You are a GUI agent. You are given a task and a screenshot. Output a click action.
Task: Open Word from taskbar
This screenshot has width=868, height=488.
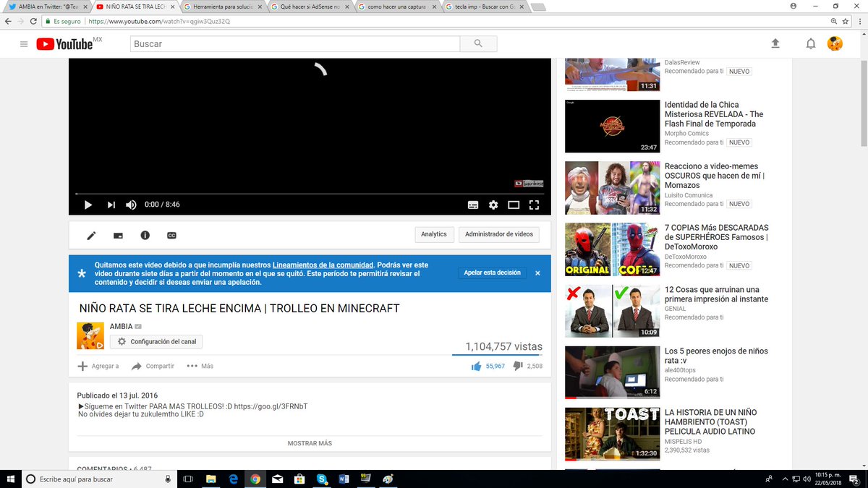(344, 479)
